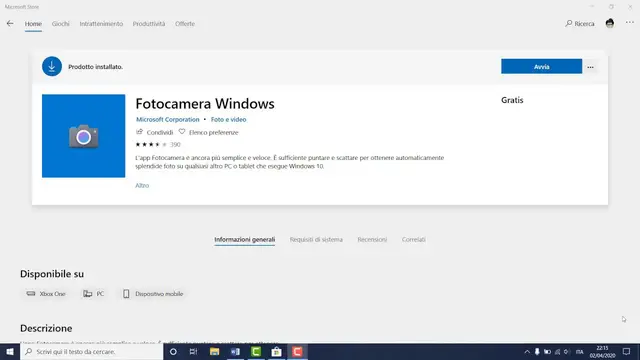Click the star rating
The height and width of the screenshot is (360, 640).
tap(151, 144)
